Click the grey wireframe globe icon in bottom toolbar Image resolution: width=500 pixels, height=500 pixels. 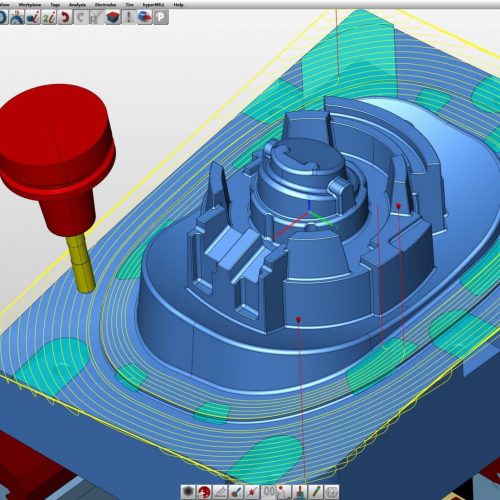click(x=331, y=492)
